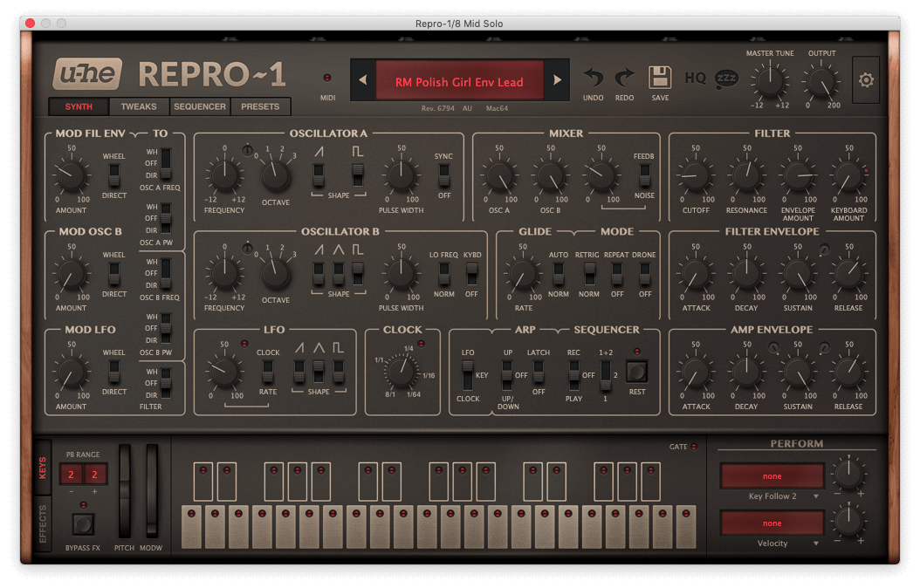Switch to the TWEAKS tab
Screen dimensions: 920x588
point(139,106)
